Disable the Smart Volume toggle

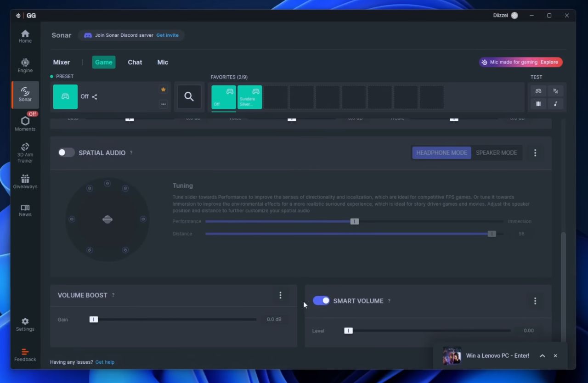tap(321, 301)
